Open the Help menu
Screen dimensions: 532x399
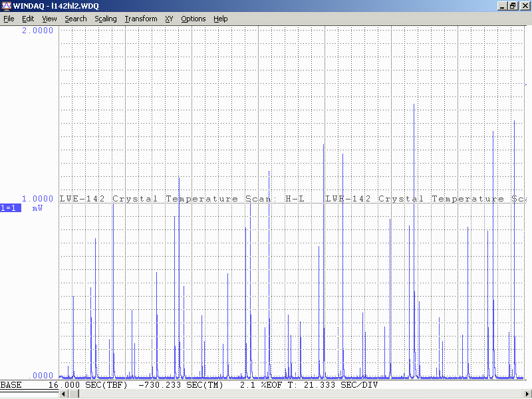[x=221, y=19]
